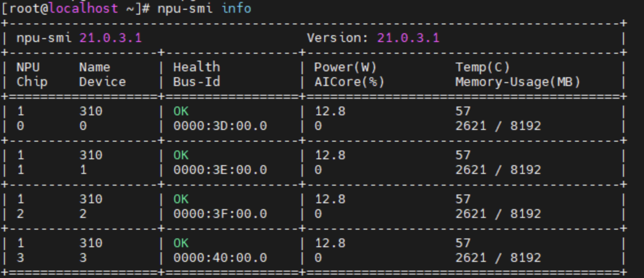644x278 pixels.
Task: Select the temperature 57 for chip 3
Action: [463, 243]
